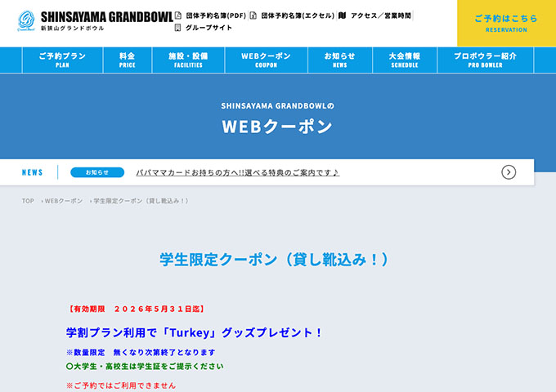Screen dimensions: 556x392
Task: Open the 団体予約名簿(PDF) link
Action: click(216, 16)
